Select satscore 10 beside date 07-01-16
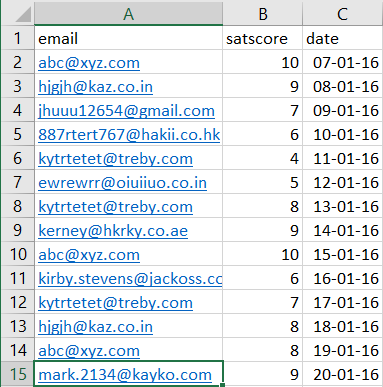 point(263,62)
